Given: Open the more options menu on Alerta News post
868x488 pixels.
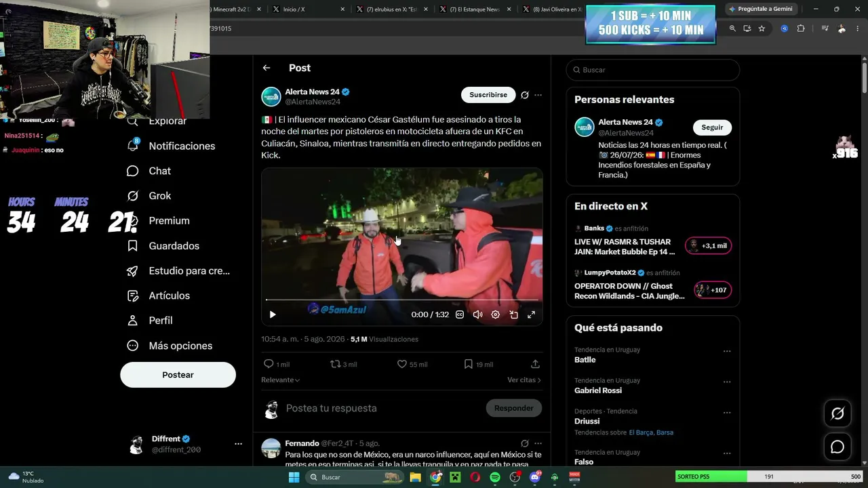Looking at the screenshot, I should coord(538,95).
